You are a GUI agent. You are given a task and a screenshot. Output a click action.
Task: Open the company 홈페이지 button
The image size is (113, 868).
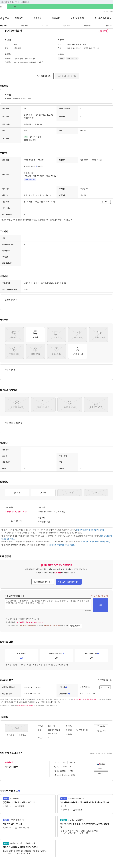point(101,726)
